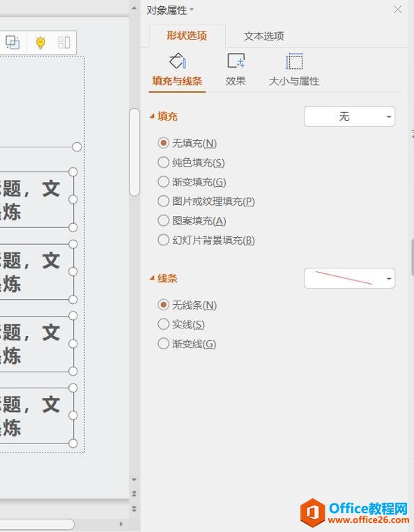Click the previous slide double-arrow icon
This screenshot has height=532, width=414.
(x=135, y=494)
